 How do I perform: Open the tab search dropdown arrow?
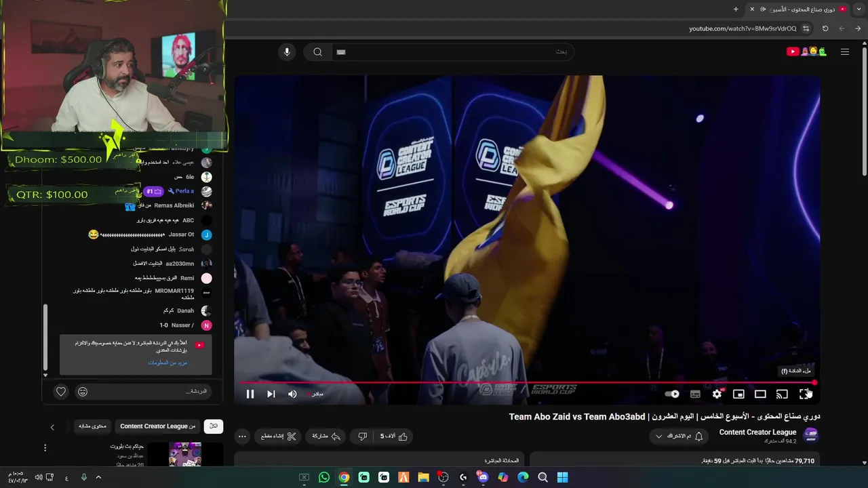coord(858,9)
